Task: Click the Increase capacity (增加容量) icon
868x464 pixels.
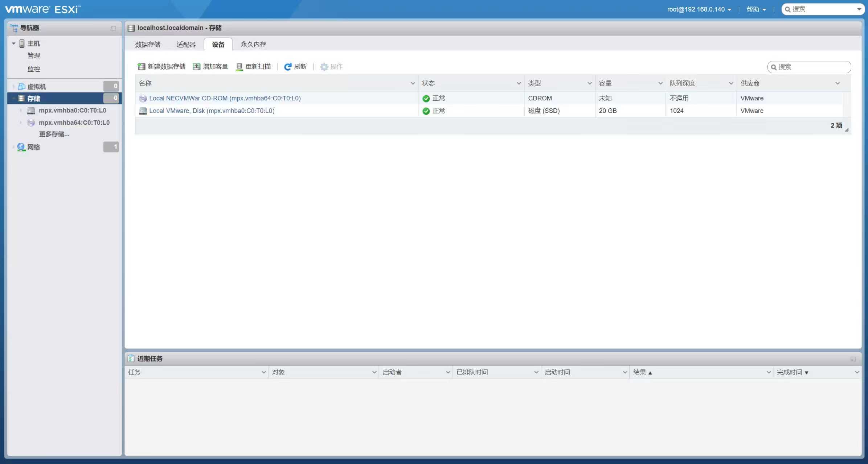Action: pos(196,67)
